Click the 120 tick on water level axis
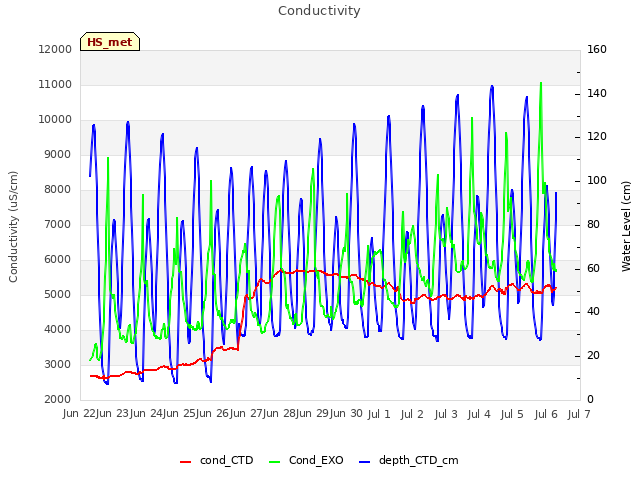 pos(597,137)
